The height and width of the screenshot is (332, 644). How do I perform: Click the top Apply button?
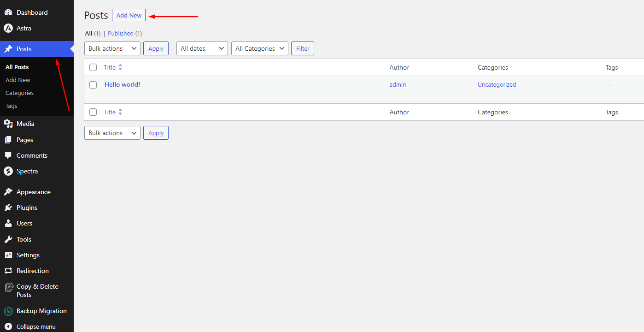(156, 48)
